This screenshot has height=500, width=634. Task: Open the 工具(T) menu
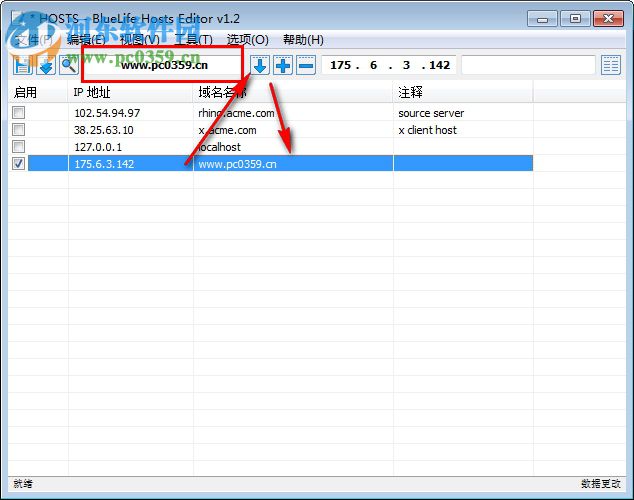(x=193, y=40)
